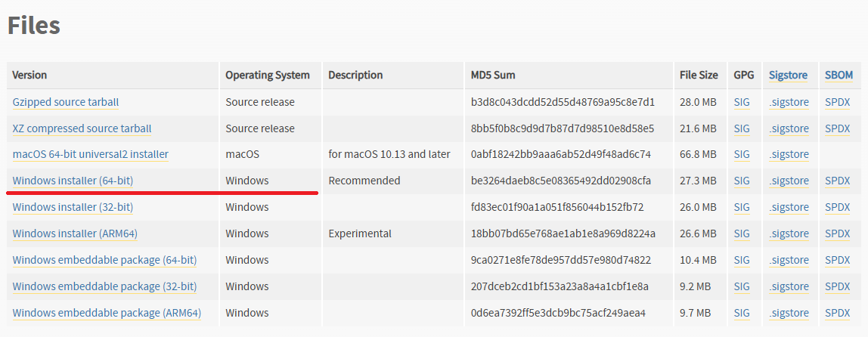This screenshot has height=337, width=868.
Task: Click .sigstore link for macOS installer
Action: pos(789,154)
